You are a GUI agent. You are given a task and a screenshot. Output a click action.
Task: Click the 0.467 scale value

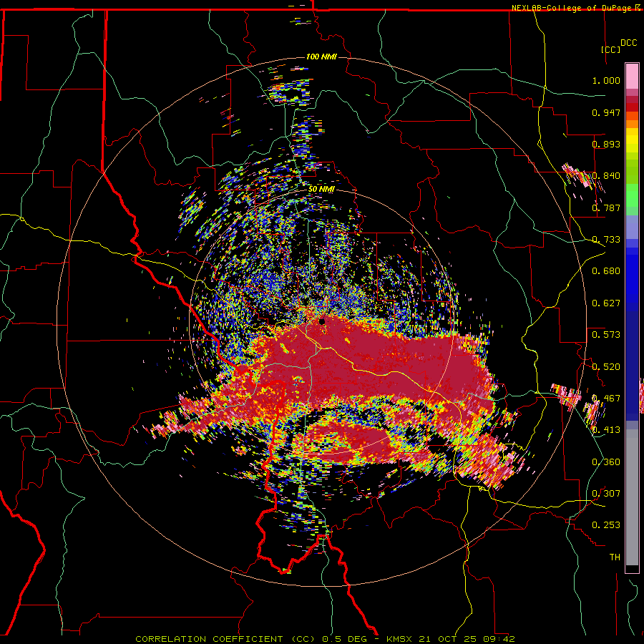(x=606, y=398)
